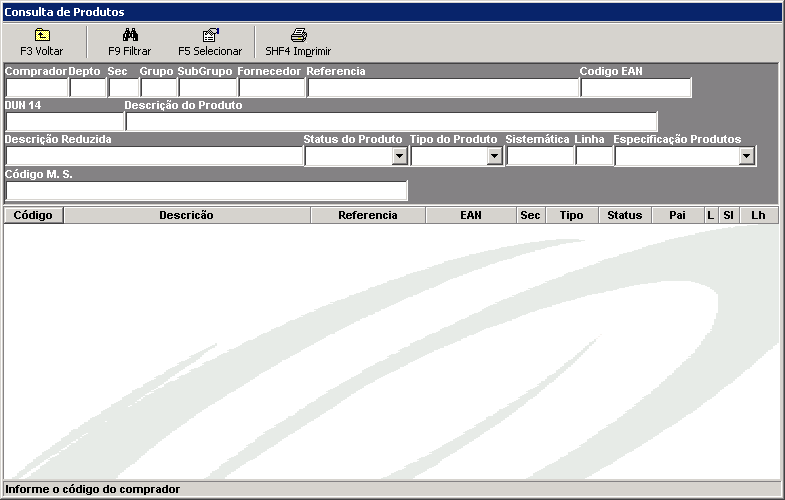Click the F9 Filtrar binoculars icon
This screenshot has height=500, width=785.
[130, 35]
